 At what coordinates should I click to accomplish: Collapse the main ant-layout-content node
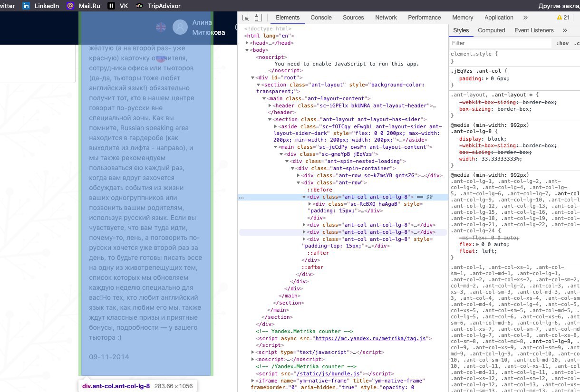click(x=264, y=98)
